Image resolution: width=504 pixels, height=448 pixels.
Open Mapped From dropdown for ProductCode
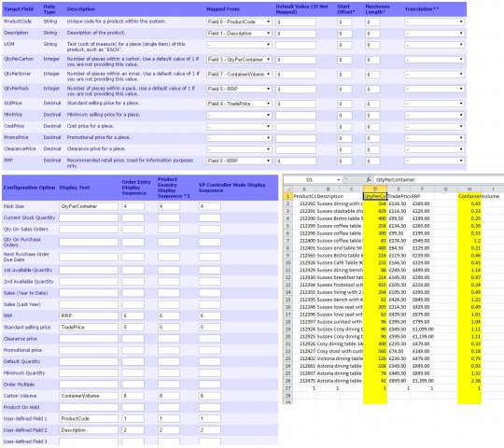(x=239, y=21)
